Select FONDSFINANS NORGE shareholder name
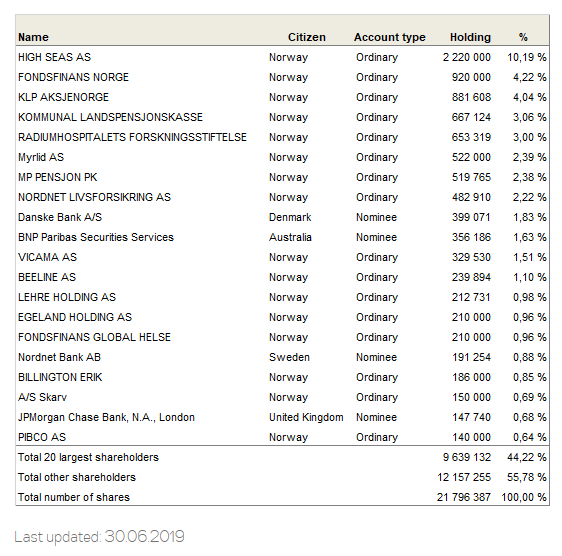This screenshot has height=556, width=562. [x=73, y=77]
